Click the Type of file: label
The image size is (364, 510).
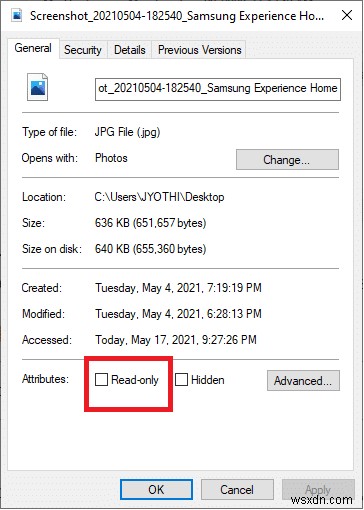pyautogui.click(x=49, y=132)
